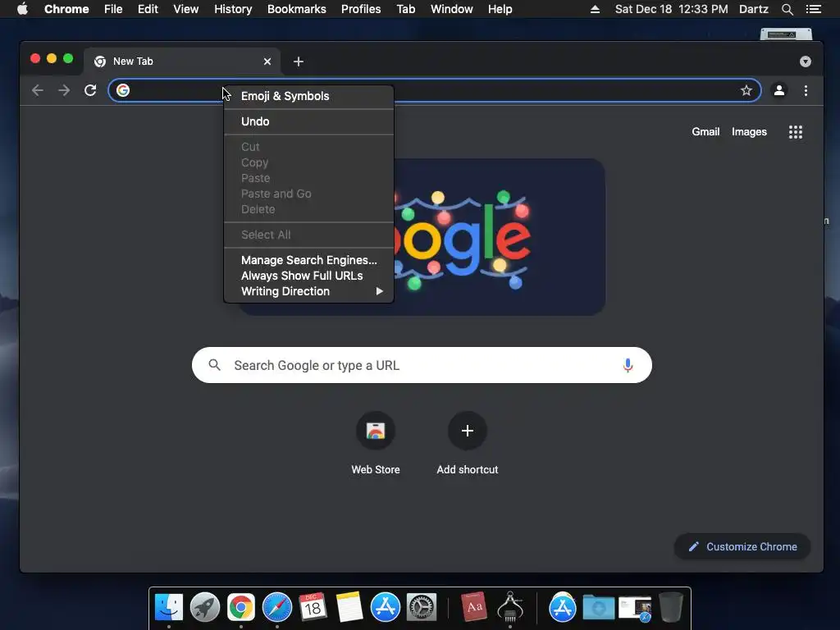Image resolution: width=840 pixels, height=630 pixels.
Task: Open the Chrome profile avatar icon
Action: click(779, 90)
